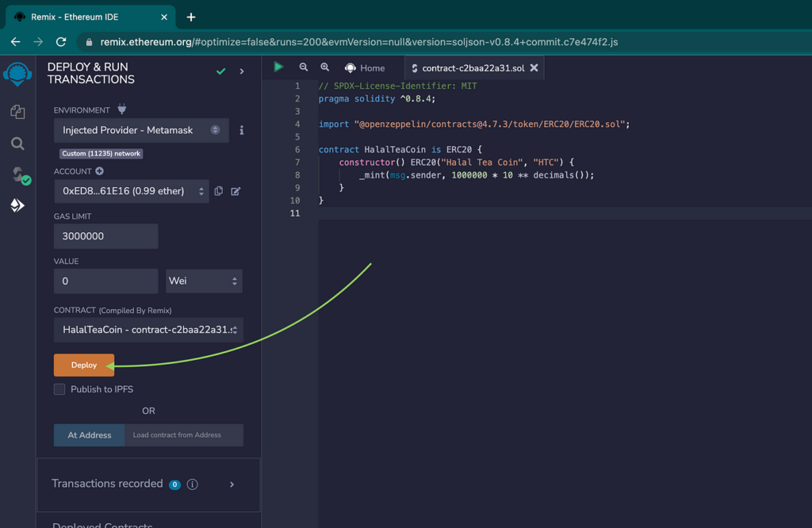
Task: Open the Search in files icon
Action: tap(17, 143)
